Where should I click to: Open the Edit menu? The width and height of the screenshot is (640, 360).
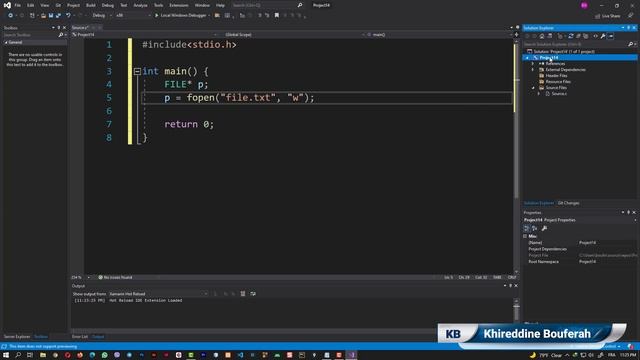pyautogui.click(x=31, y=5)
